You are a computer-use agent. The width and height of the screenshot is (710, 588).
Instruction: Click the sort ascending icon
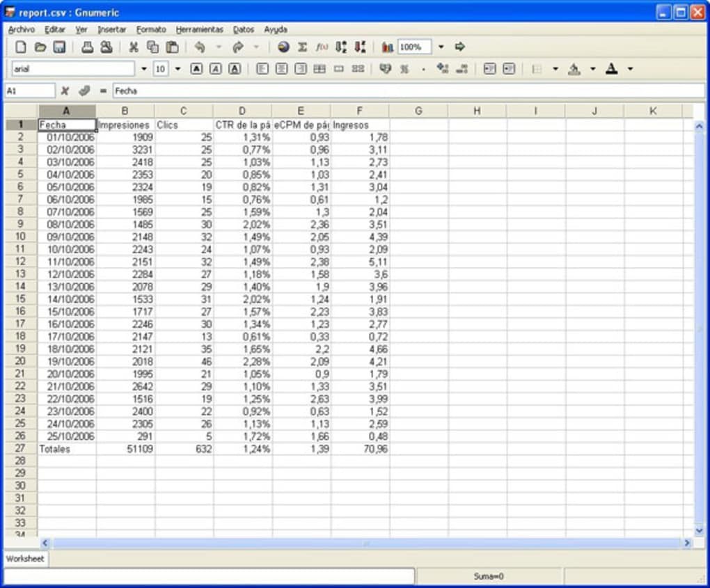340,47
